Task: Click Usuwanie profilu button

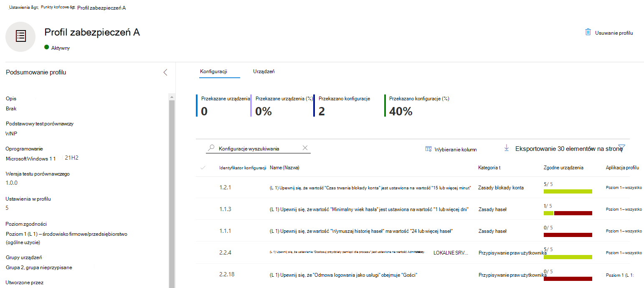Action: point(609,33)
